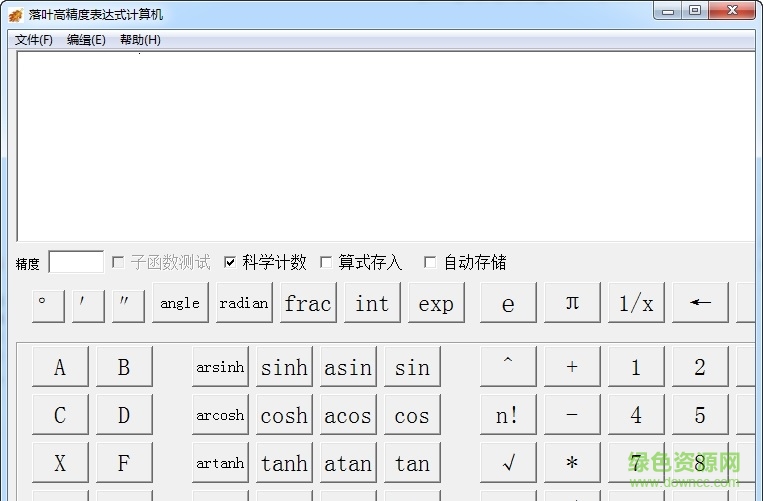Image resolution: width=763 pixels, height=501 pixels.
Task: Click the expression display text area
Action: pyautogui.click(x=386, y=146)
